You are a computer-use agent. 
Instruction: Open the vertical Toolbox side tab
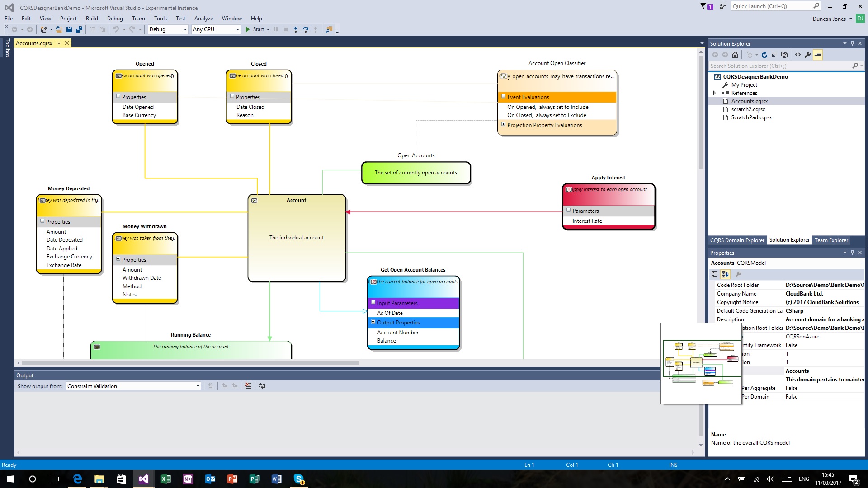(7, 48)
